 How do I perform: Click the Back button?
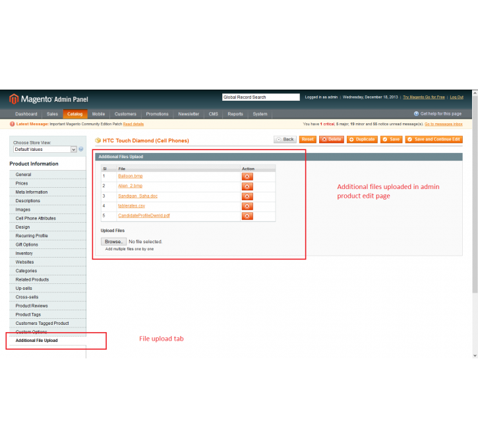(x=285, y=139)
